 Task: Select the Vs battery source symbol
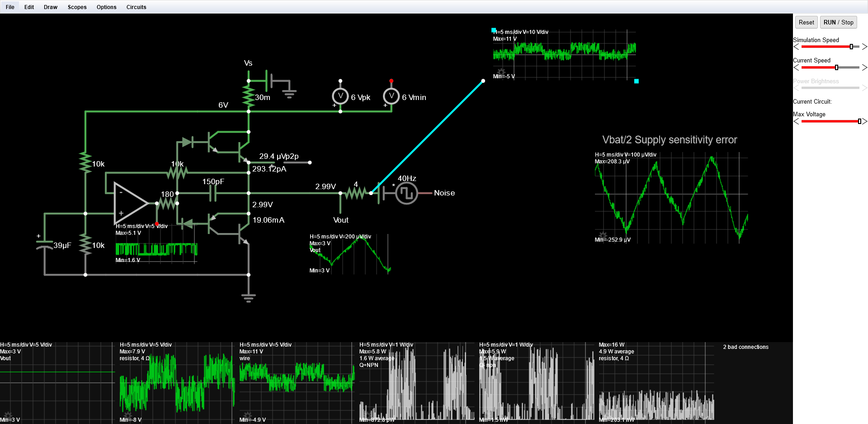point(269,81)
